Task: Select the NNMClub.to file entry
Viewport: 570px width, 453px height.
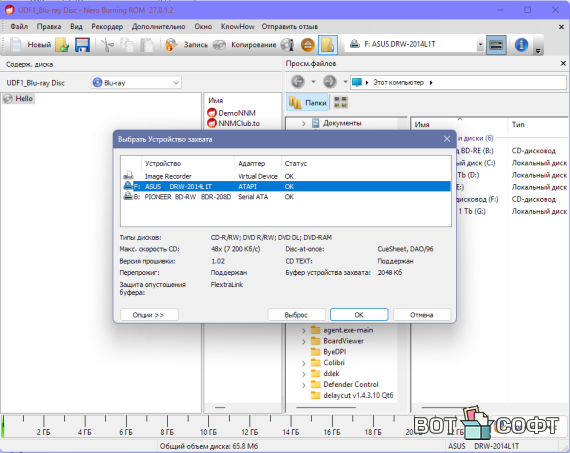Action: click(x=233, y=123)
